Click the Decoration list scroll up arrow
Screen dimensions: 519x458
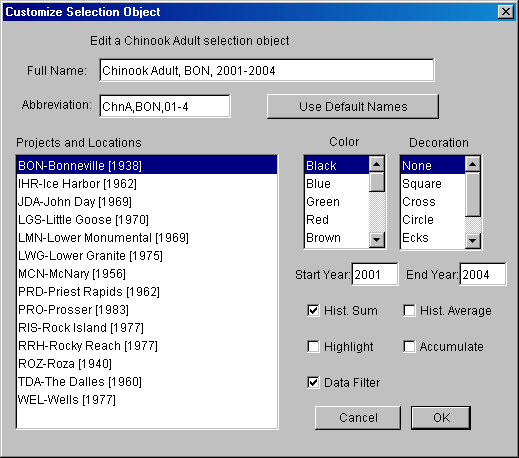click(x=473, y=164)
